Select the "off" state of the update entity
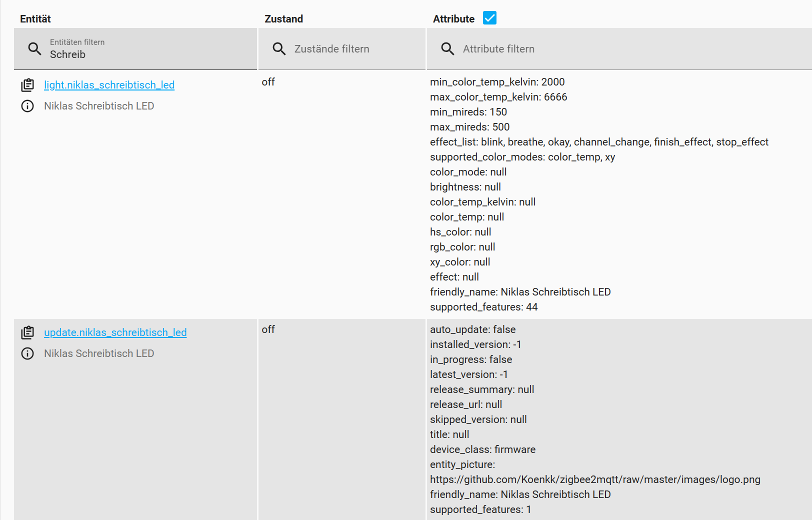812x520 pixels. click(268, 329)
